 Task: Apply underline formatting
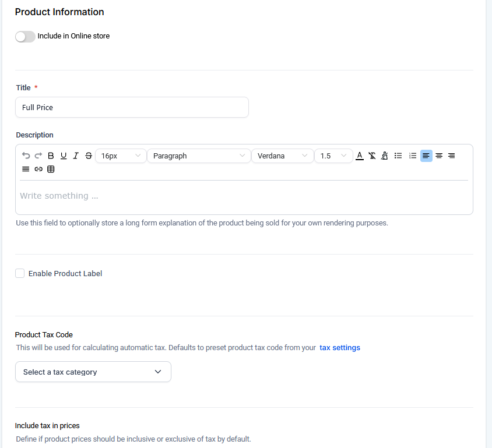click(x=64, y=156)
